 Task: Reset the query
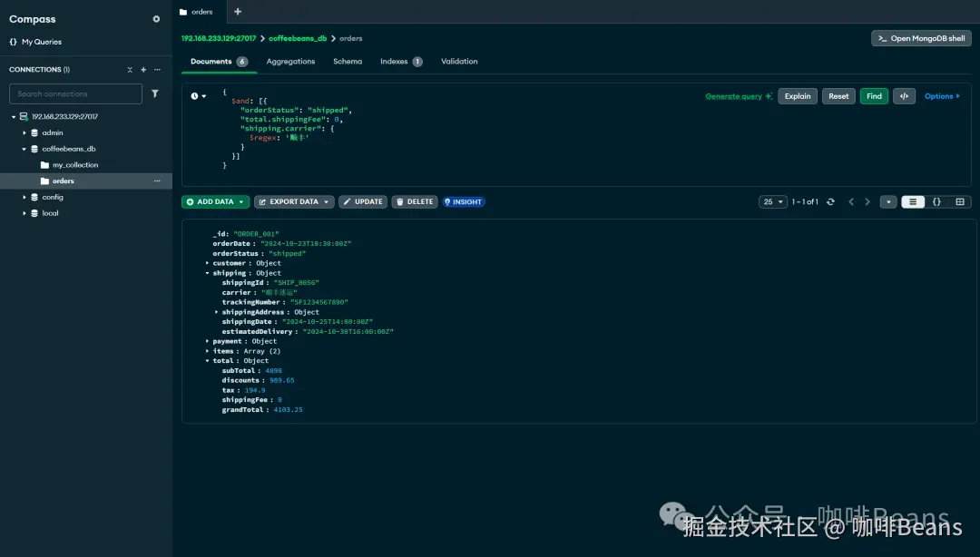pos(838,96)
